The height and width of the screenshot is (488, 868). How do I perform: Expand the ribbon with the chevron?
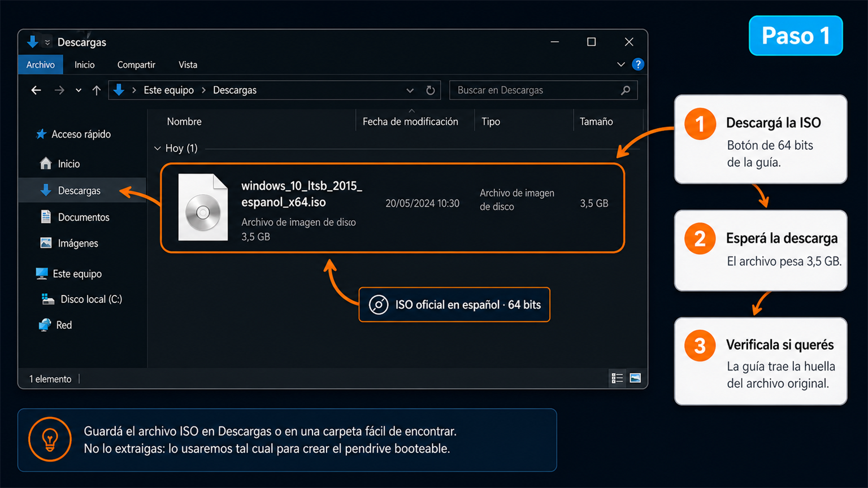pyautogui.click(x=621, y=64)
